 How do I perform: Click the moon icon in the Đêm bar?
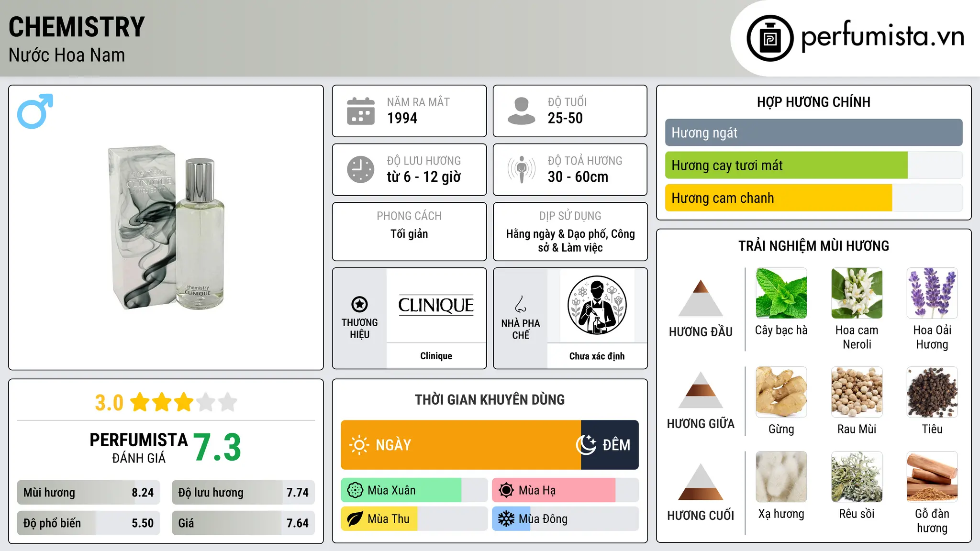point(586,445)
